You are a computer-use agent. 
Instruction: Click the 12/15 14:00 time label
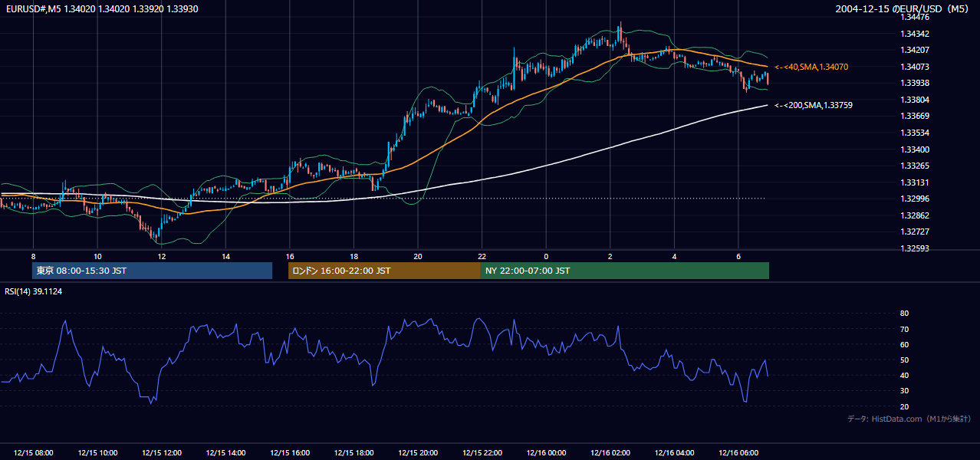[225, 453]
